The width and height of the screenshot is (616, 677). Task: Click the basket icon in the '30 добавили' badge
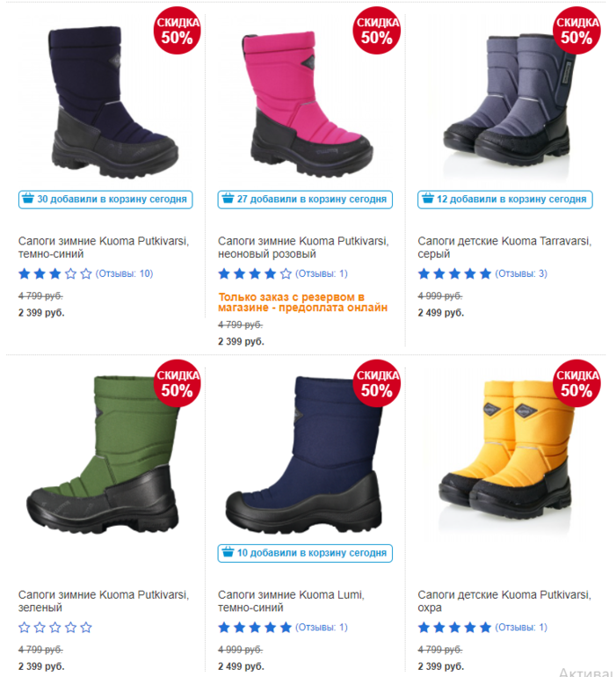pos(28,199)
